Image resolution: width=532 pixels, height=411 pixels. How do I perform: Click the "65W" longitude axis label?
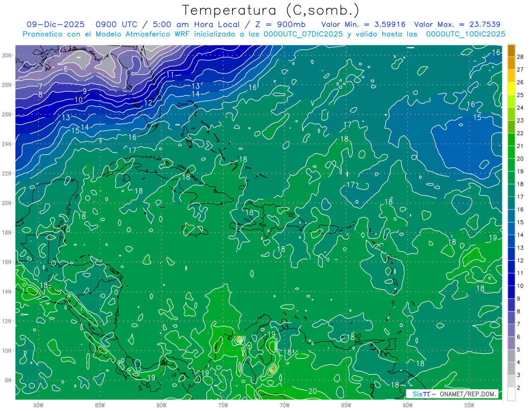[x=346, y=405]
